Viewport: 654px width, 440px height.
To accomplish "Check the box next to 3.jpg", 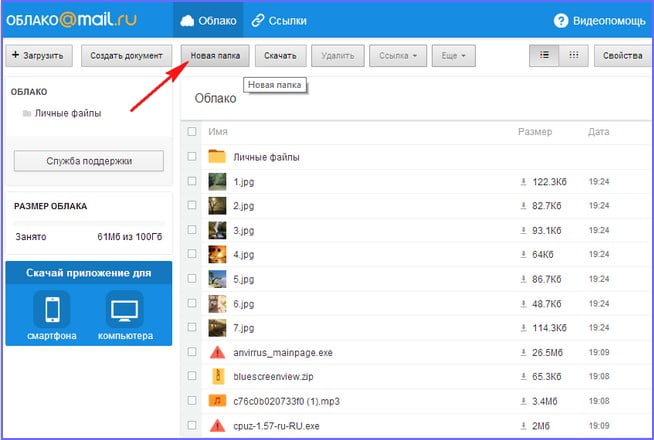I will (192, 230).
